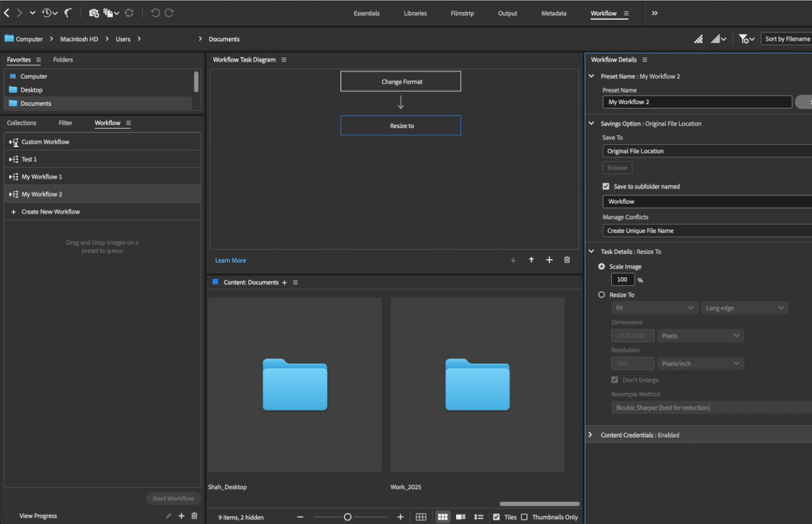Switch to Details view in Content panel

click(x=460, y=517)
